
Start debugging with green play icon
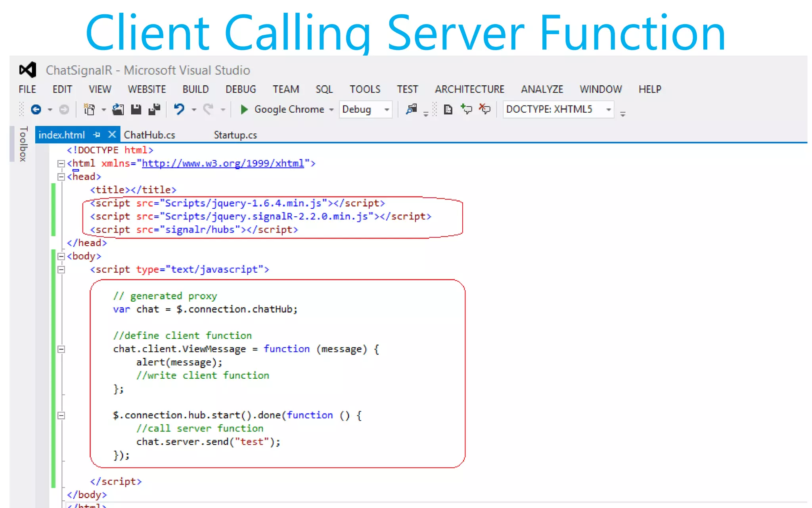click(244, 109)
